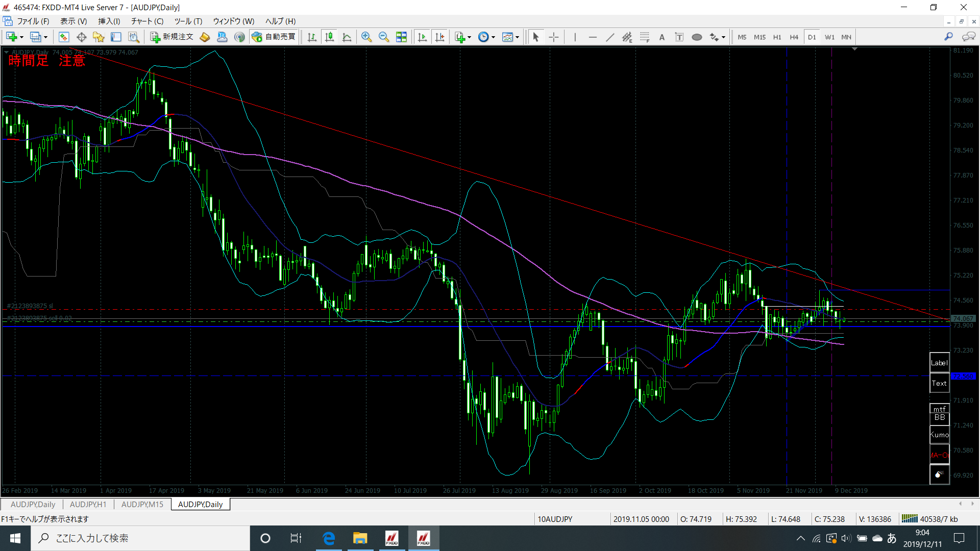Click the Kumo button on chart
The height and width of the screenshot is (551, 980).
tap(939, 435)
